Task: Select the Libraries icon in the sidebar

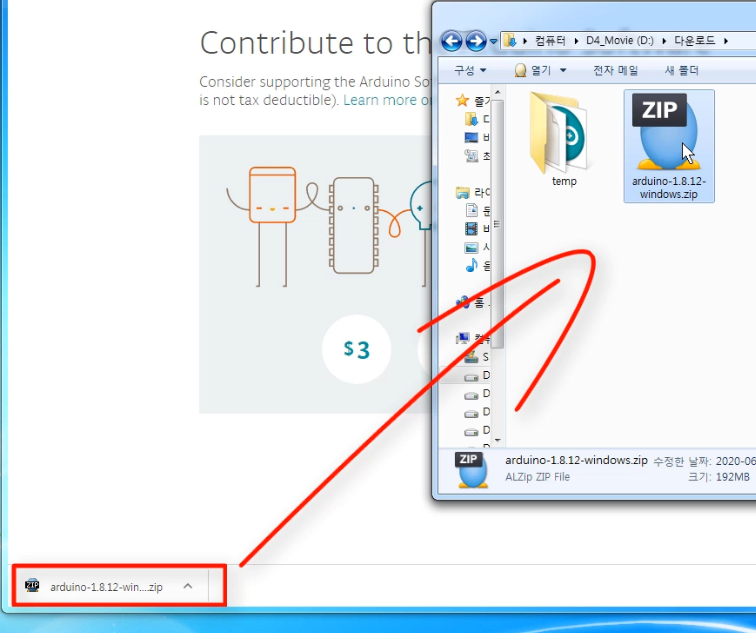Action: click(463, 192)
